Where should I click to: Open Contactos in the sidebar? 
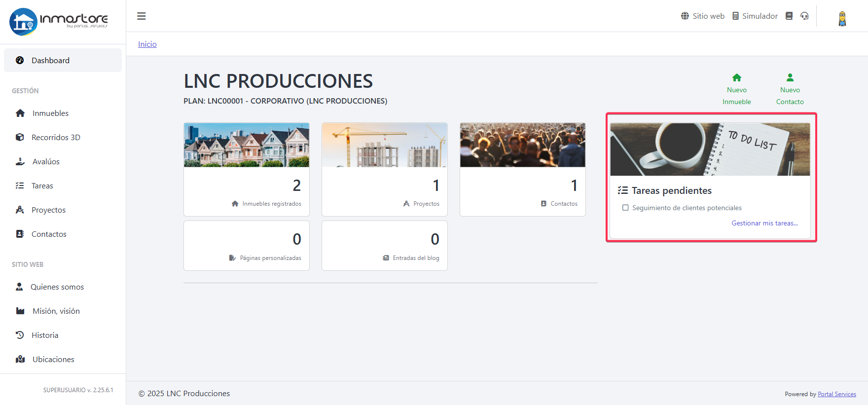(63, 234)
